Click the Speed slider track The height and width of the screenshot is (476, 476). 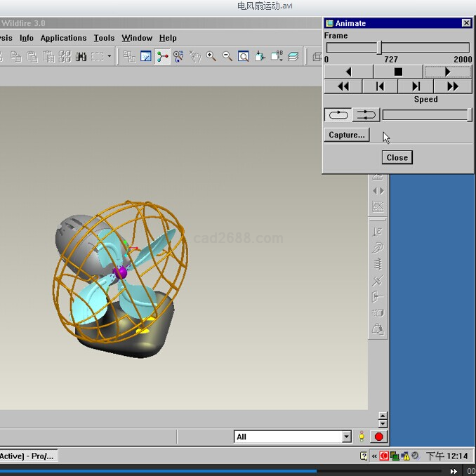pyautogui.click(x=425, y=114)
